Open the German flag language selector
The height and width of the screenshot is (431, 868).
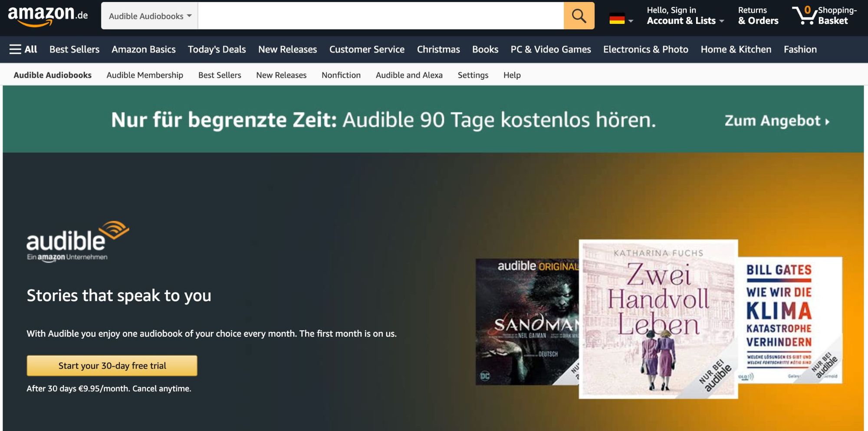621,20
